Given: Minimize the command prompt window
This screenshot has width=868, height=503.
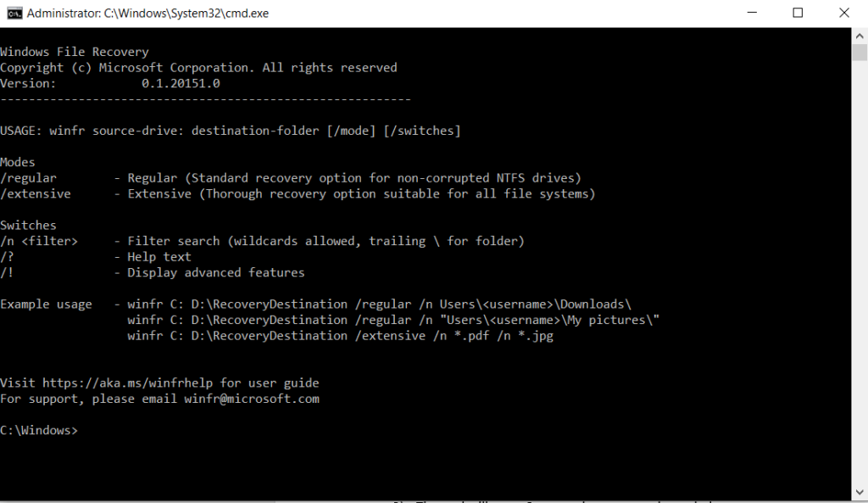Looking at the screenshot, I should click(x=752, y=13).
